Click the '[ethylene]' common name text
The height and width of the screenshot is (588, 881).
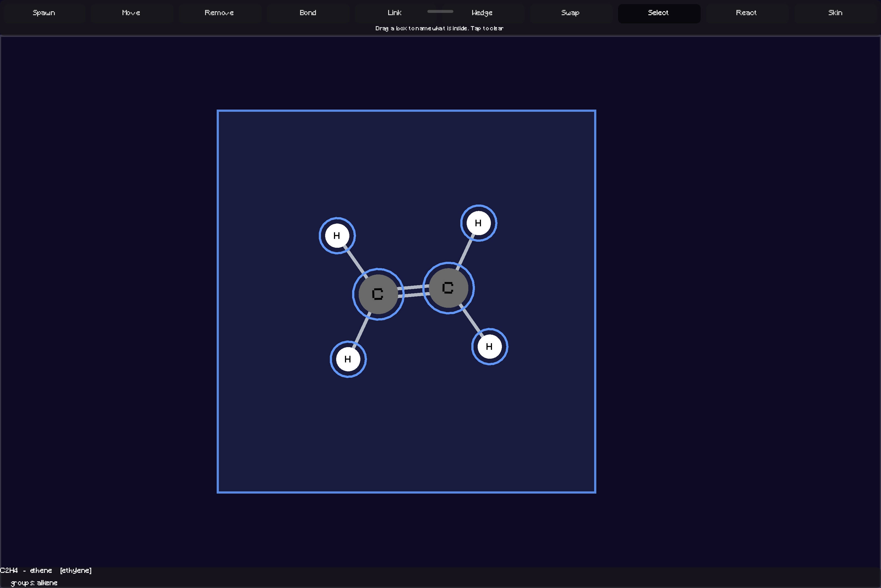point(76,570)
